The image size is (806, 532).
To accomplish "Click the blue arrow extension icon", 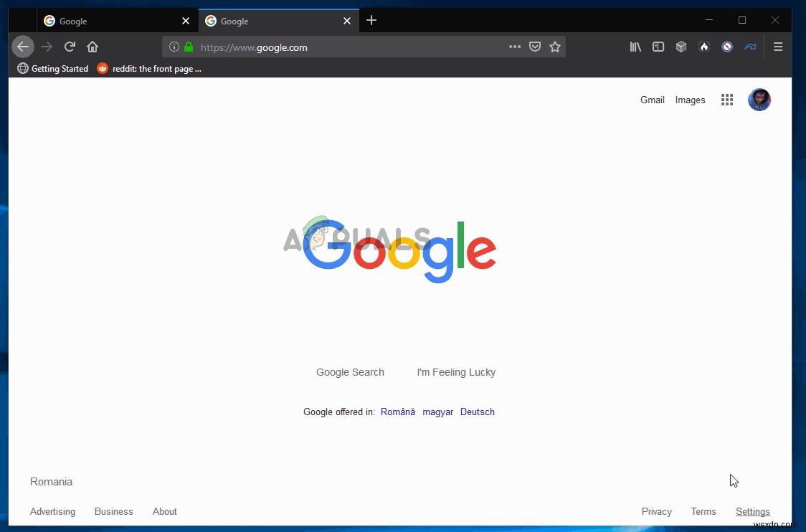I will (x=750, y=47).
